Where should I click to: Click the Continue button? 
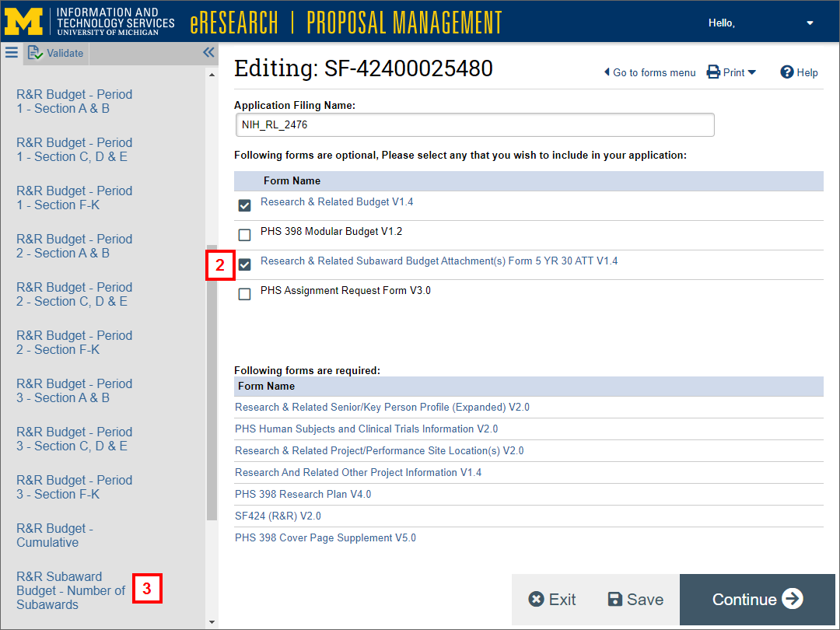click(x=758, y=599)
